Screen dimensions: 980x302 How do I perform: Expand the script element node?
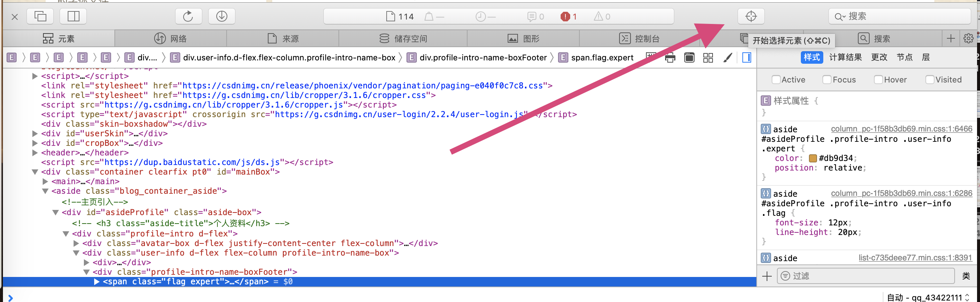pyautogui.click(x=35, y=76)
